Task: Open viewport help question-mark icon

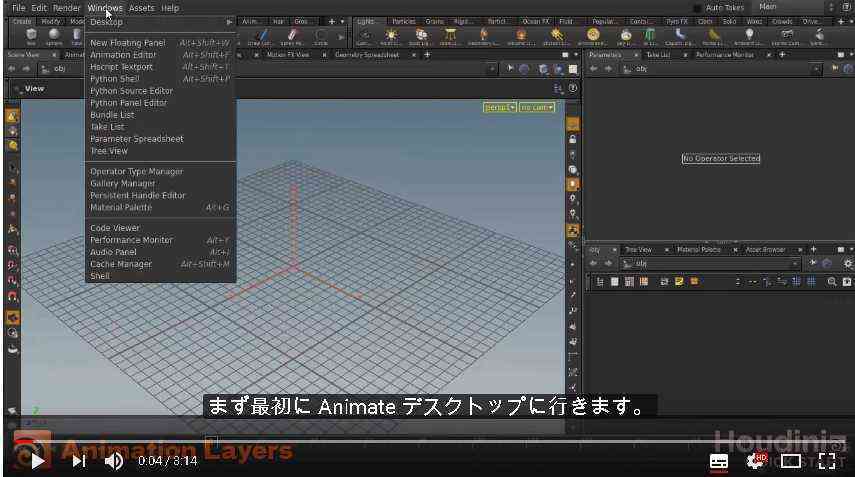Action: coord(573,88)
